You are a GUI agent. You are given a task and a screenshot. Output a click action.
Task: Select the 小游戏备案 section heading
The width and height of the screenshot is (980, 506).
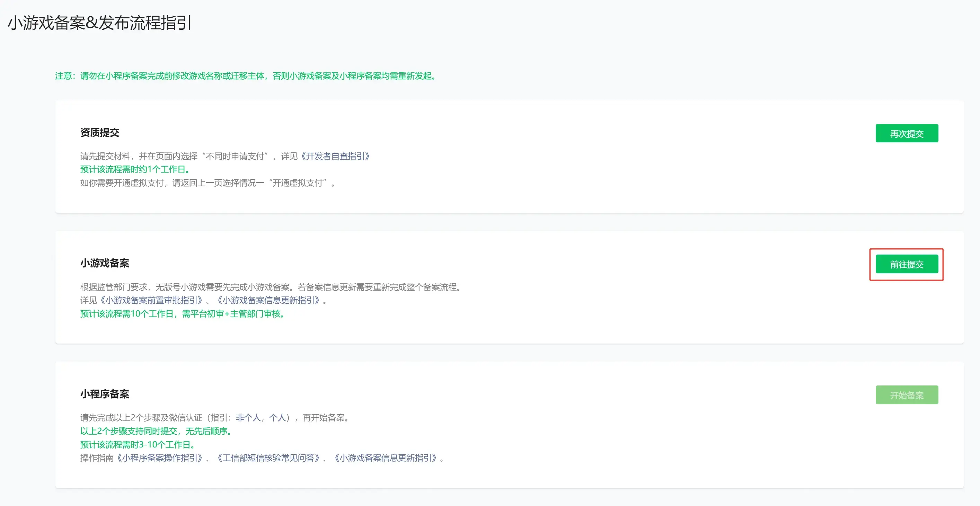105,263
